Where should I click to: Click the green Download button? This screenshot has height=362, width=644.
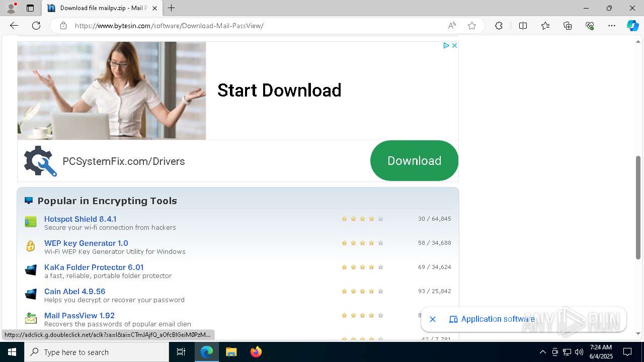click(x=414, y=161)
